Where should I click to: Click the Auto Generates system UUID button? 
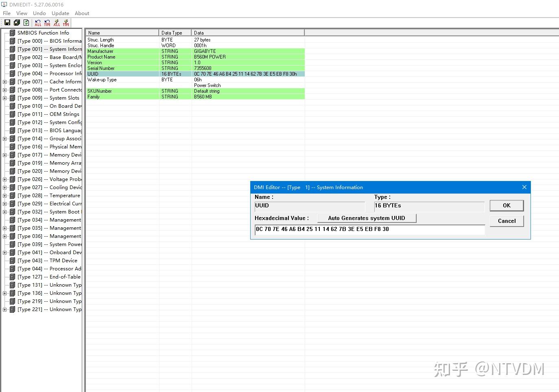[x=367, y=218]
